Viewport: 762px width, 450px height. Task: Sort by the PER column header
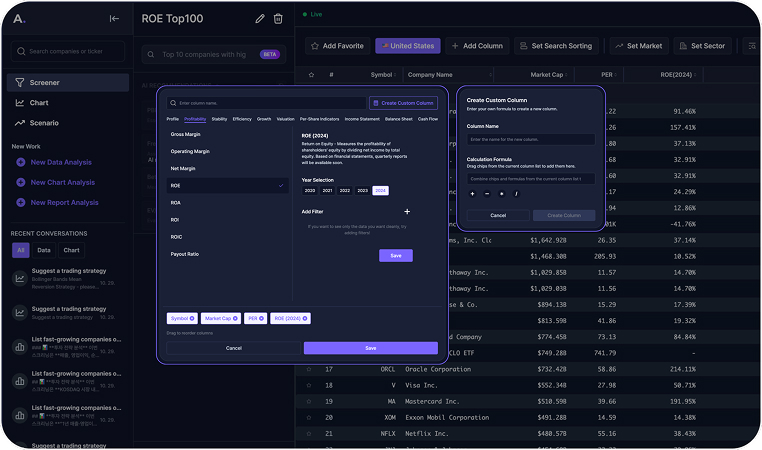[x=609, y=75]
